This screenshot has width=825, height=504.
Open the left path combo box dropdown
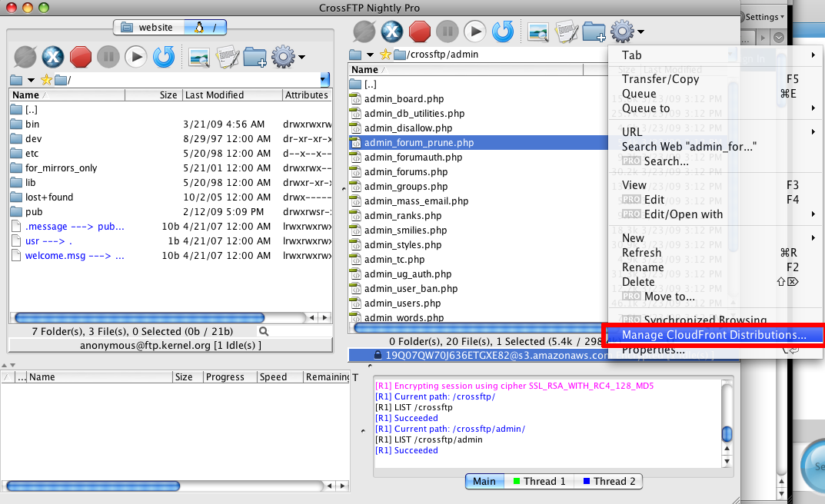coord(324,80)
